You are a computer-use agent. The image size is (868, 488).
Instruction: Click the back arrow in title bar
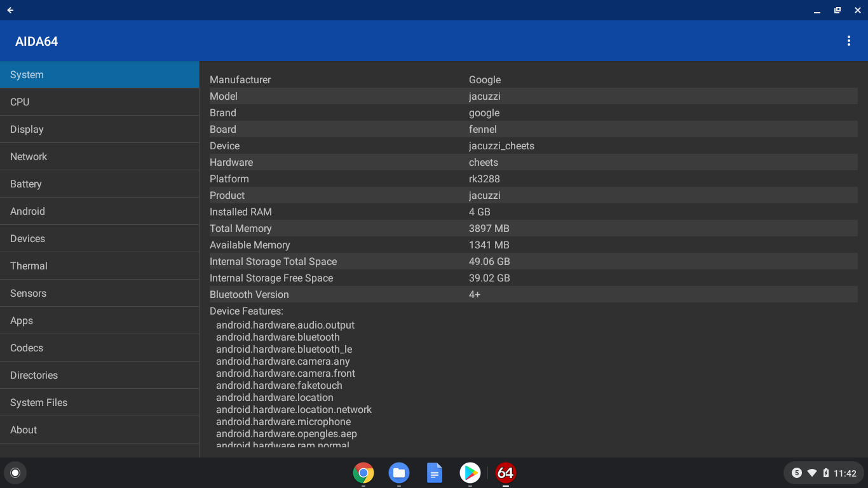tap(10, 10)
